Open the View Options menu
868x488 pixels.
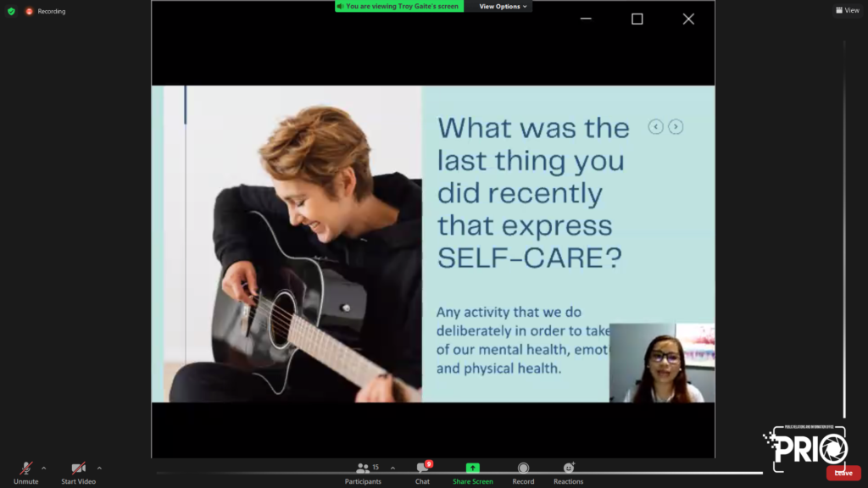pos(503,6)
